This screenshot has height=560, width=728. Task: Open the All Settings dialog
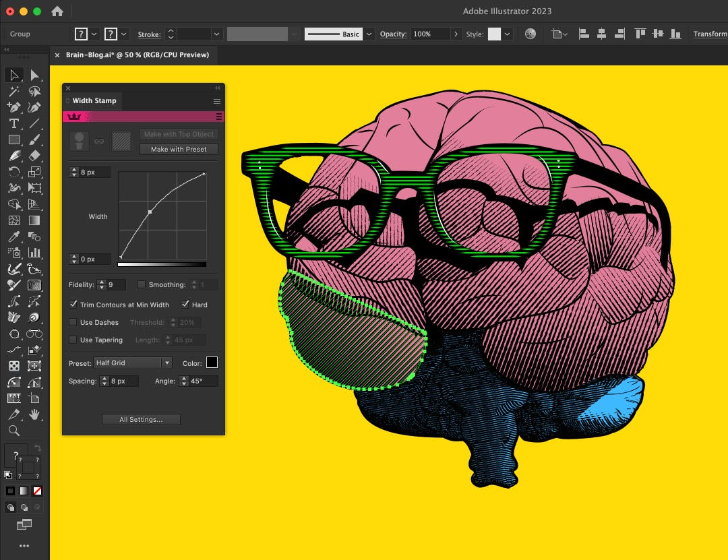(x=140, y=419)
